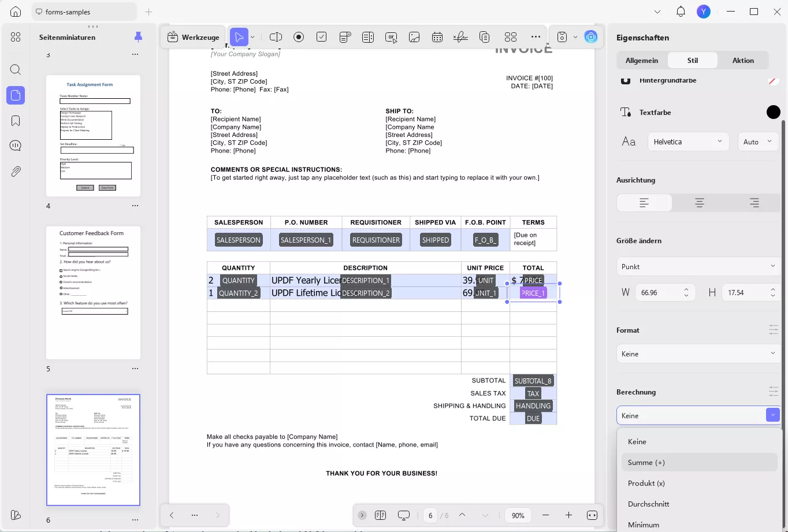Click the save document icon
This screenshot has height=532, width=788.
pyautogui.click(x=562, y=37)
